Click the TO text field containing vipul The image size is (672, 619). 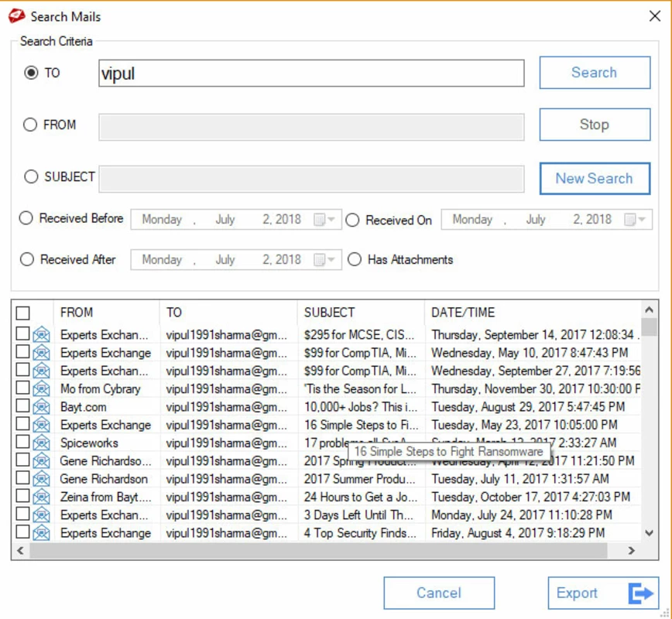(311, 74)
